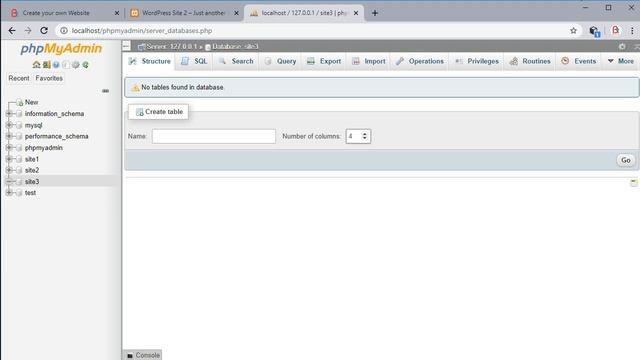Expand the information_schema tree node
Screen dimensions: 640x360
(x=9, y=113)
